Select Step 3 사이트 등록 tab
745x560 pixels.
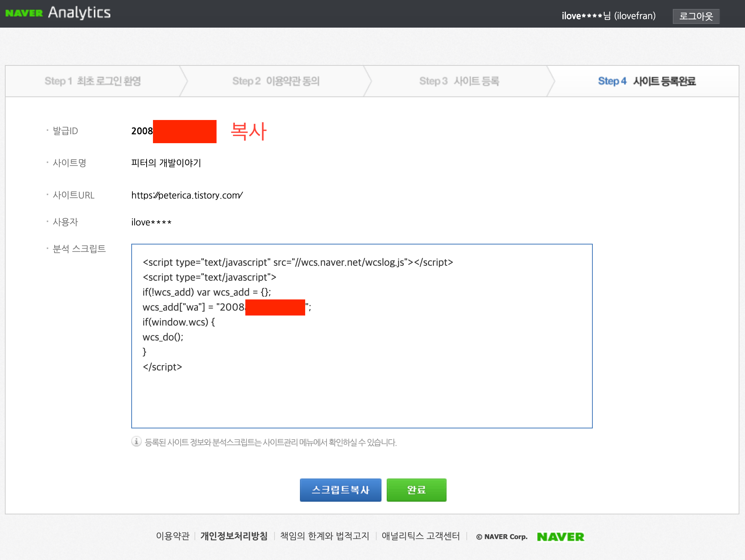pos(459,81)
